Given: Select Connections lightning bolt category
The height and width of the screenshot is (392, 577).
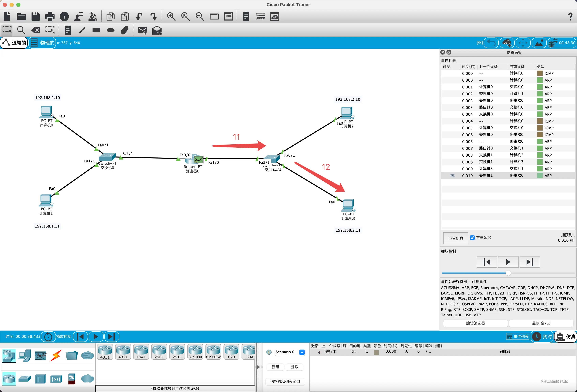Looking at the screenshot, I should coord(56,356).
